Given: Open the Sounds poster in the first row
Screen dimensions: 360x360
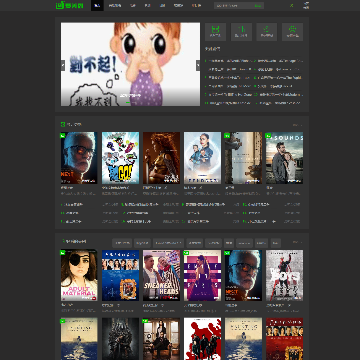Looking at the screenshot, I should point(284,158).
